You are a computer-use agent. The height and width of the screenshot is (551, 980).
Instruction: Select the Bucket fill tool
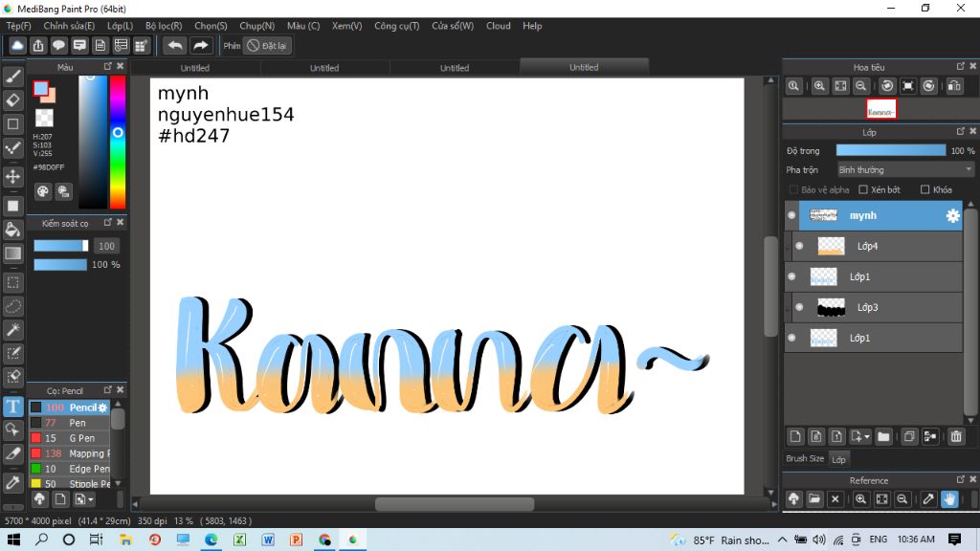point(12,230)
